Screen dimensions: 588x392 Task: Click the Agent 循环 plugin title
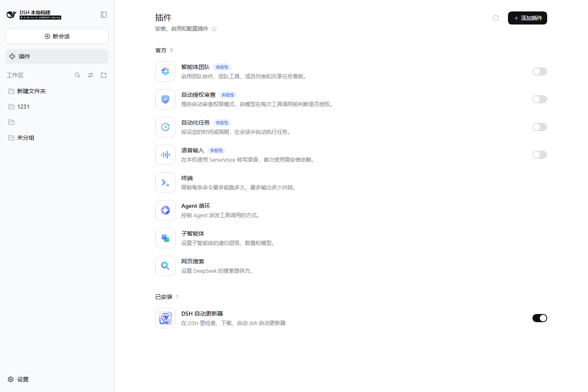[196, 206]
